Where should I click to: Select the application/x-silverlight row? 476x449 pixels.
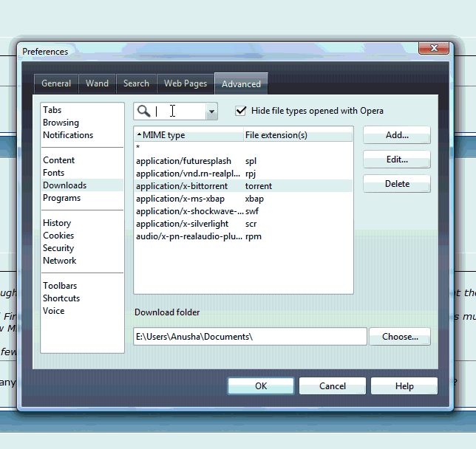(243, 224)
